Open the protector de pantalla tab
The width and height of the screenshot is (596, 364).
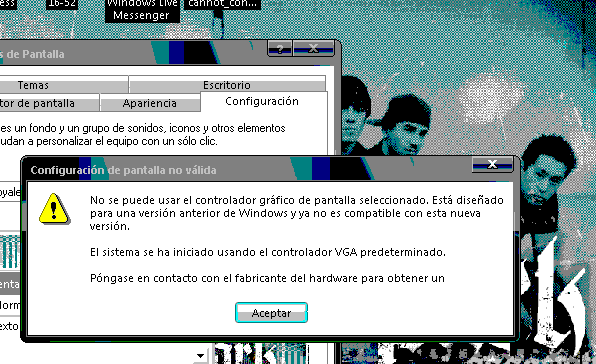(49, 103)
